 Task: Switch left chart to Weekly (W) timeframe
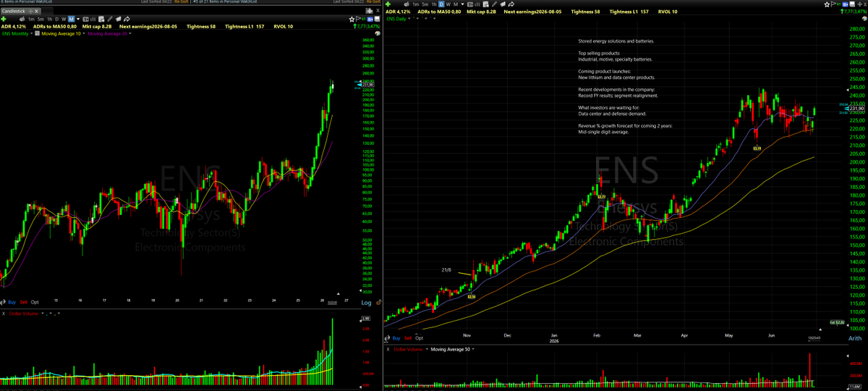(64, 19)
